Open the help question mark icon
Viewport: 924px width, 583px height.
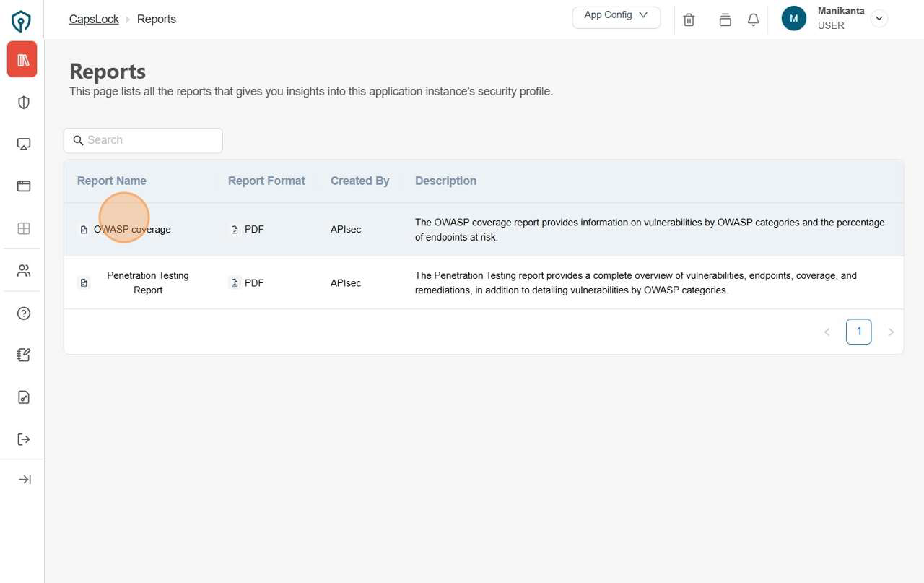(24, 314)
